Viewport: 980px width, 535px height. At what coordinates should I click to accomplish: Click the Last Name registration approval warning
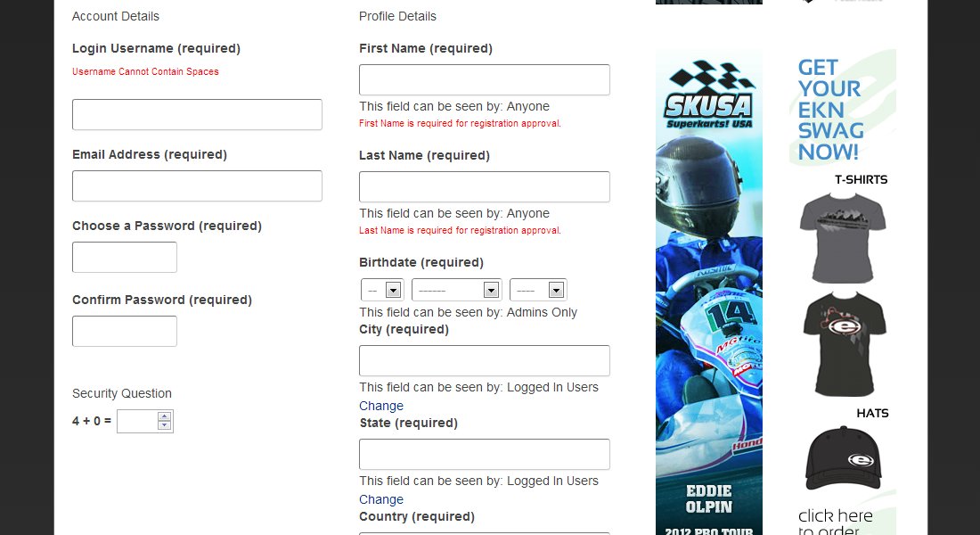coord(460,230)
